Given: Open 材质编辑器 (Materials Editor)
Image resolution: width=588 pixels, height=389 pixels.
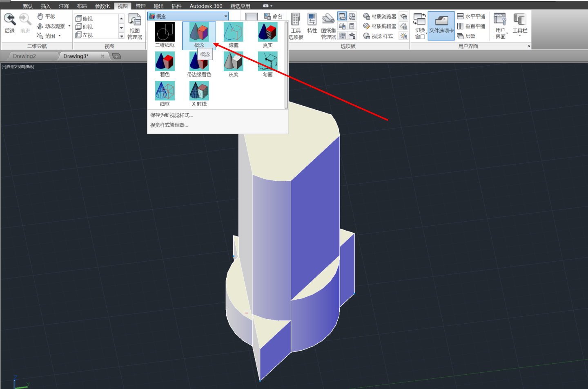Looking at the screenshot, I should click(x=380, y=26).
